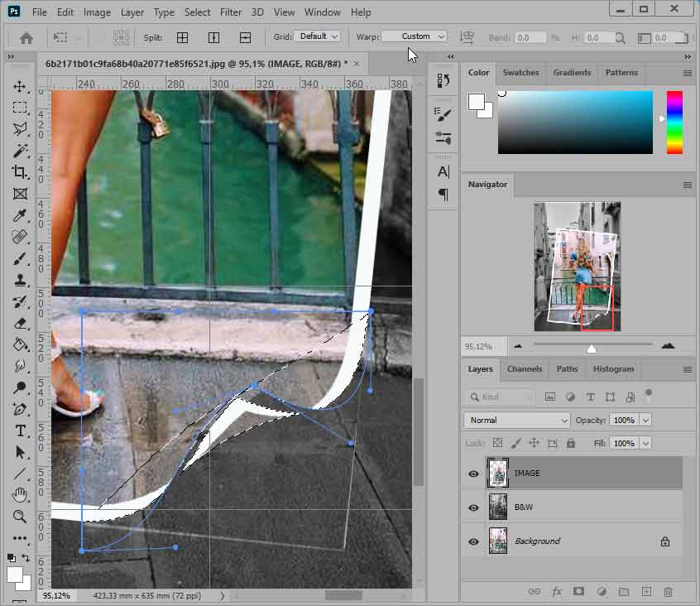This screenshot has height=606, width=700.
Task: Open the Character panel icon
Action: (x=443, y=171)
